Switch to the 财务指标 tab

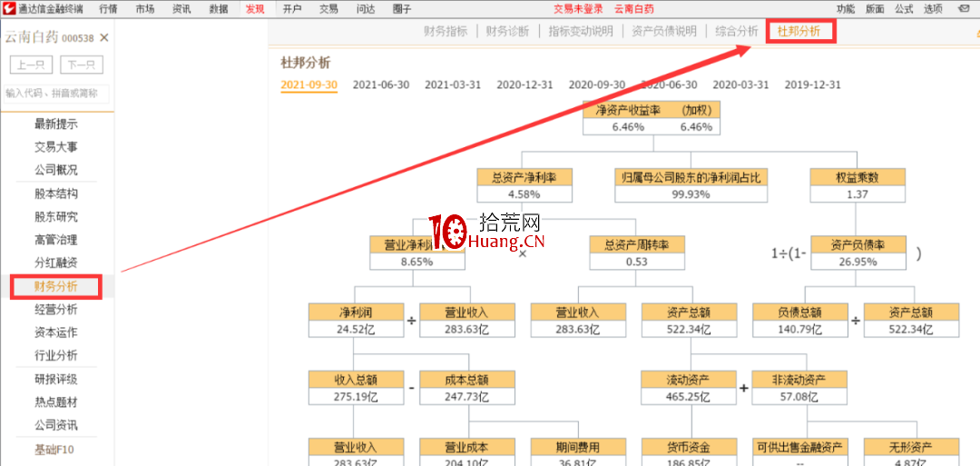tap(446, 31)
